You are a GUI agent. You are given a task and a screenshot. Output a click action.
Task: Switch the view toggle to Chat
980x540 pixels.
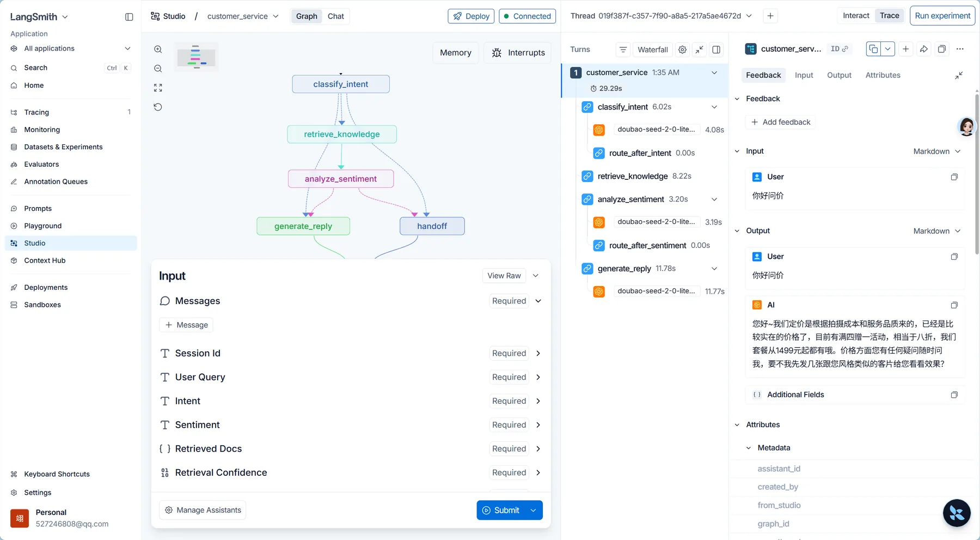[336, 16]
